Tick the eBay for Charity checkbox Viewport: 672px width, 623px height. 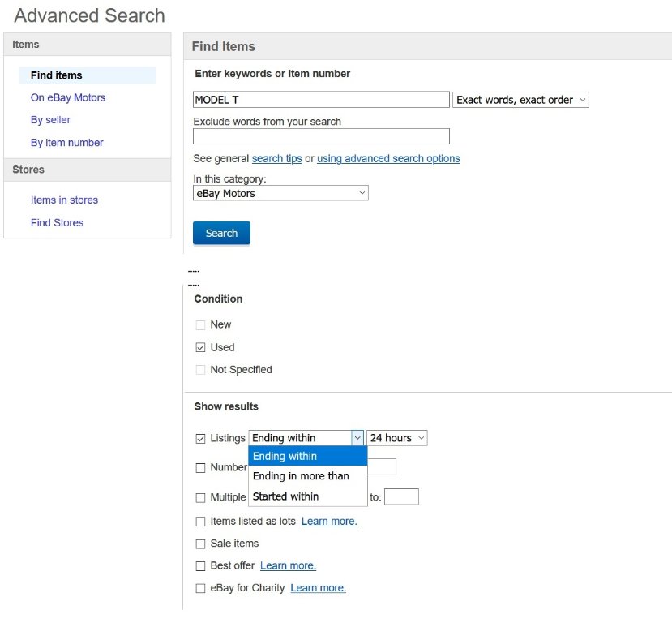(200, 588)
